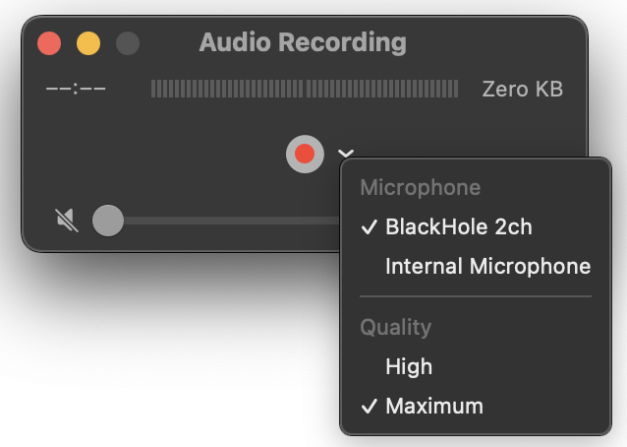
Task: Collapse the options chevron beside record button
Action: (346, 154)
